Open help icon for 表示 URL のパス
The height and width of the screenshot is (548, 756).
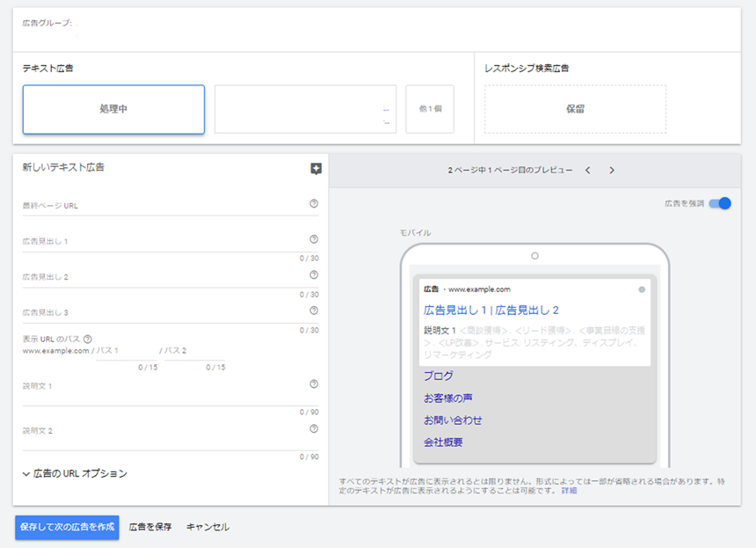[x=87, y=340]
